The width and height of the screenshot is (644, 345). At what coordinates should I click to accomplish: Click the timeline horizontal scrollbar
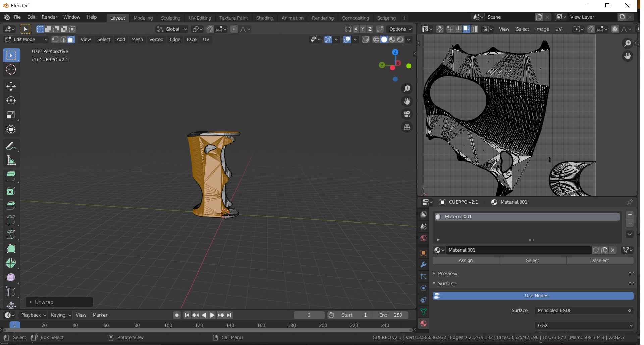[208, 330]
